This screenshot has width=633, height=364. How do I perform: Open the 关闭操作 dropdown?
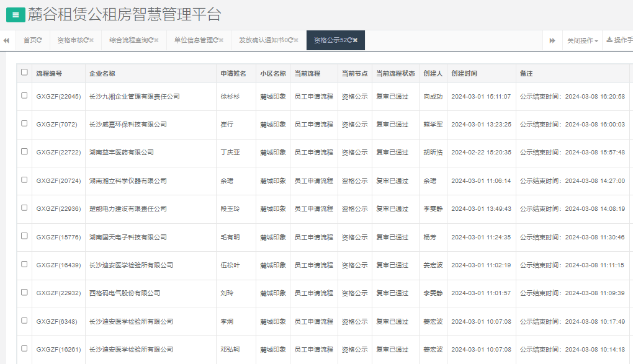point(580,40)
